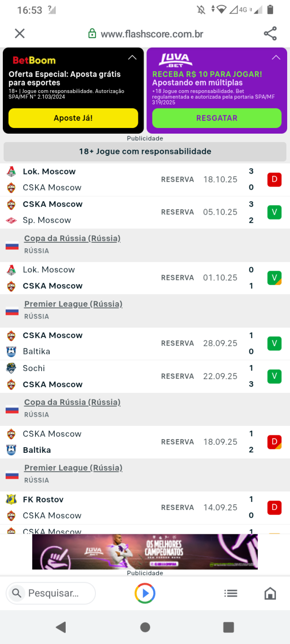Click the red D result badge for 18.10.25
Screen dimensions: 290x644
tap(274, 179)
